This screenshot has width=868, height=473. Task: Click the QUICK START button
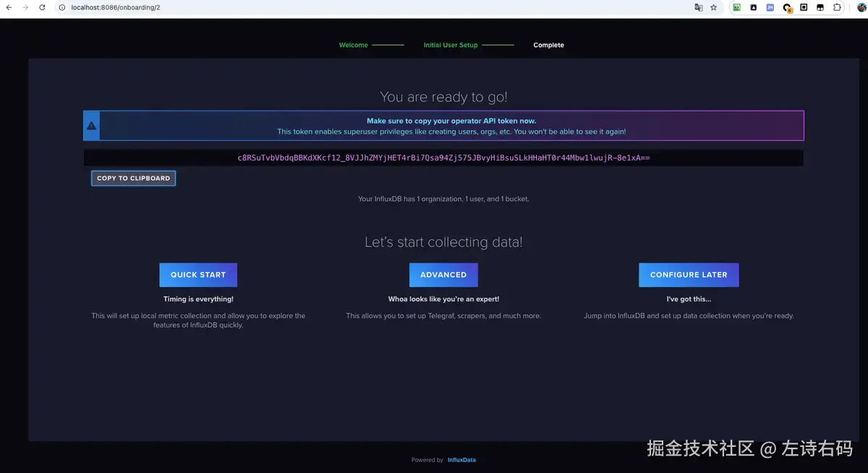coord(198,275)
